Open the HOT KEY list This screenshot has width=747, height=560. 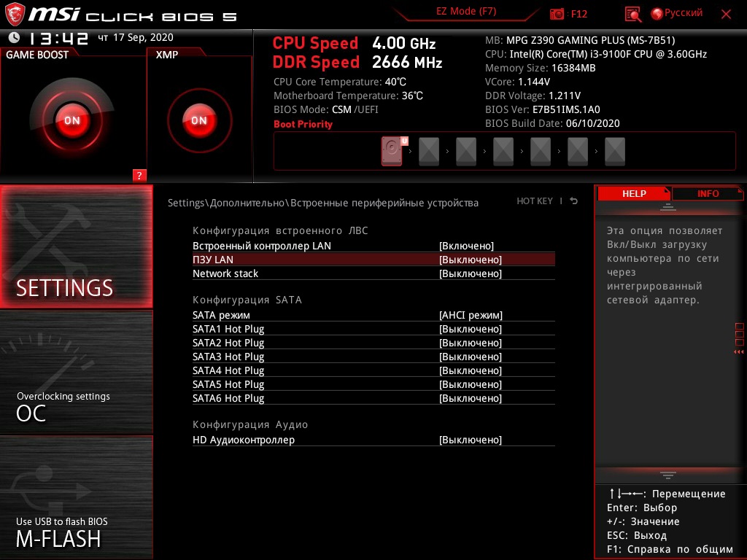(535, 201)
